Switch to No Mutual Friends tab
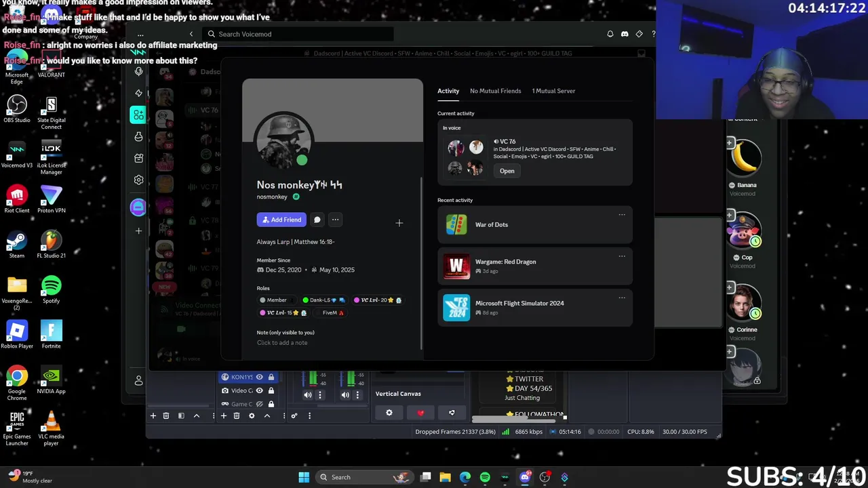This screenshot has width=868, height=488. (x=496, y=91)
